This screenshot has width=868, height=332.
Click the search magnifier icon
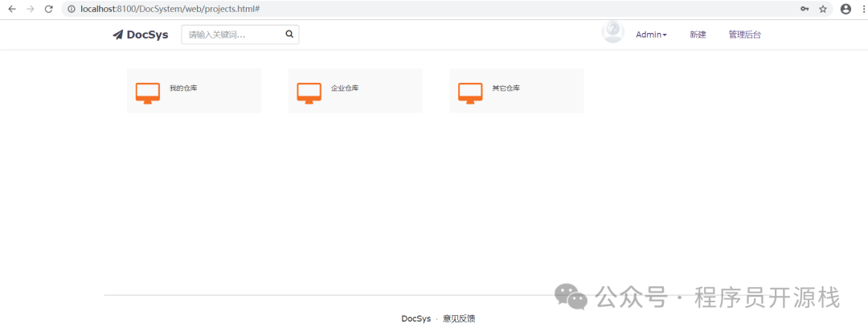tap(289, 35)
